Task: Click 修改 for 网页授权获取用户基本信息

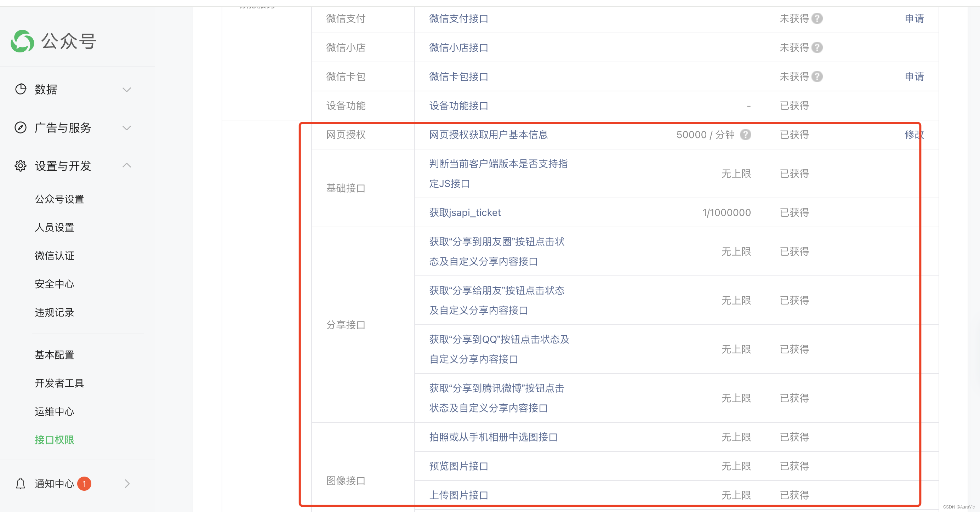Action: (x=914, y=135)
